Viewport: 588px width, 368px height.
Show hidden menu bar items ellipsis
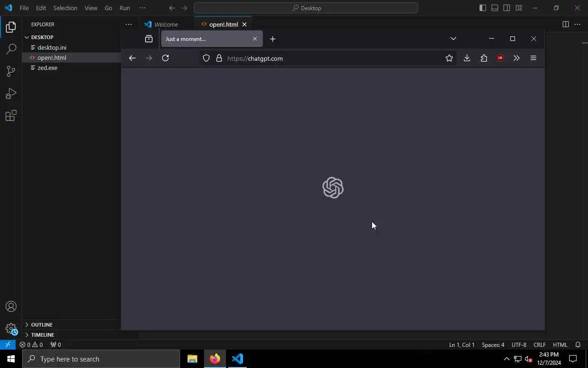point(142,8)
